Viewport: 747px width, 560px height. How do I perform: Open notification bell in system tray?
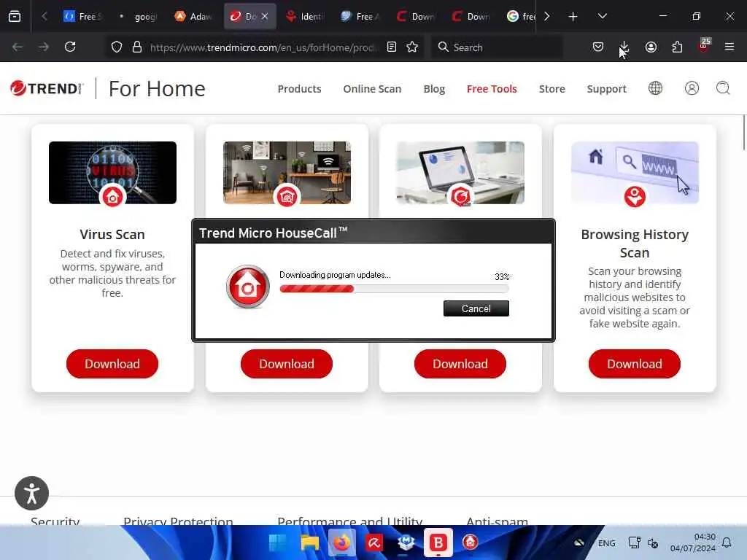click(x=727, y=542)
